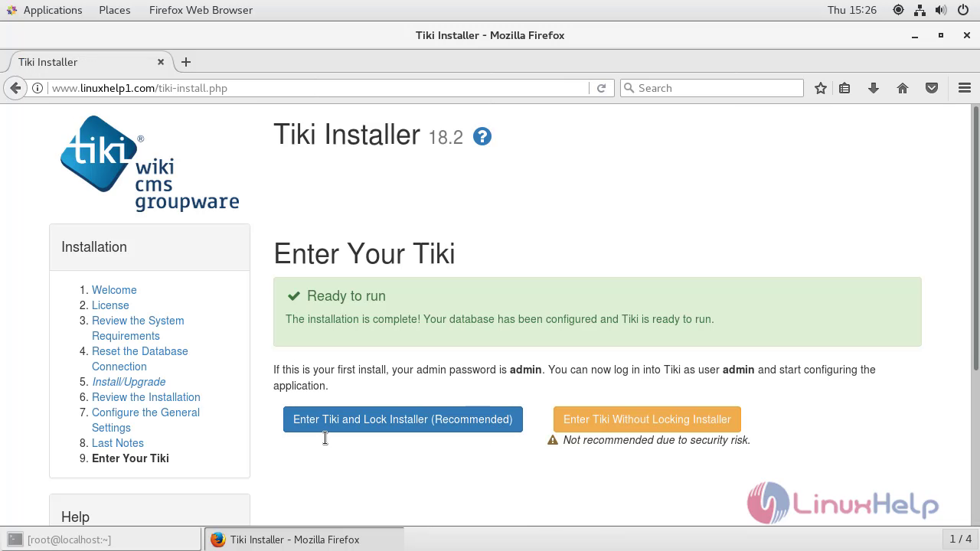Open the Downloads arrow icon
980x551 pixels.
[x=874, y=88]
